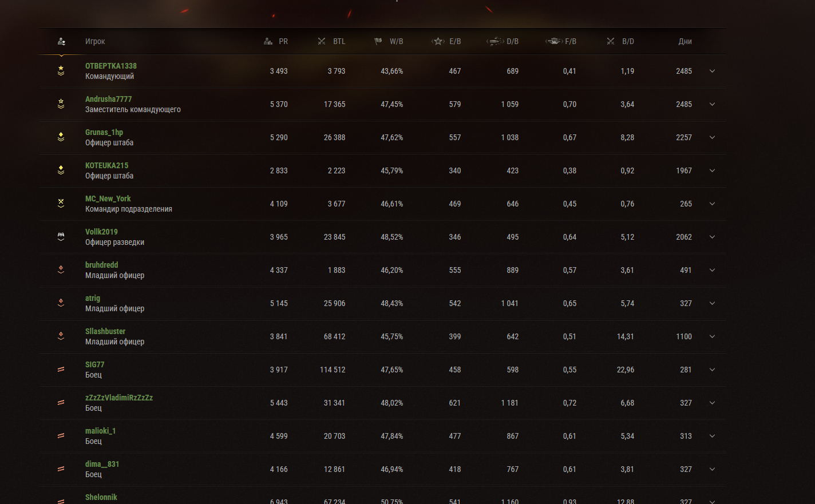This screenshot has height=504, width=815.
Task: Open player profile OTBEPTKA1338
Action: pos(111,66)
